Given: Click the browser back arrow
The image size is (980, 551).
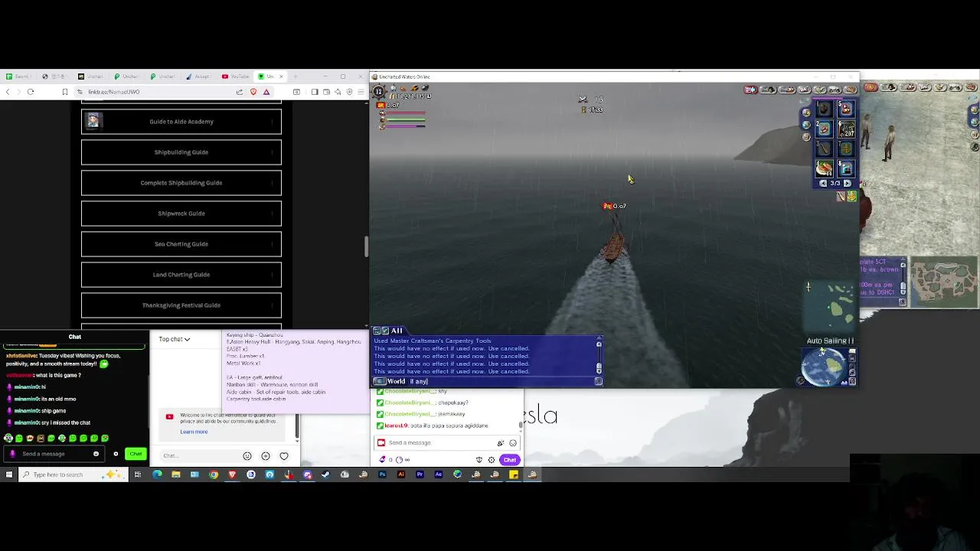Looking at the screenshot, I should 8,92.
